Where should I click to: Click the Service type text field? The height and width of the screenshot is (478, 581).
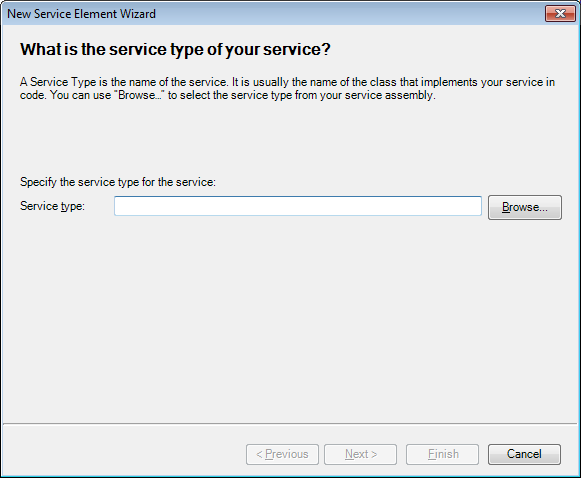click(298, 206)
